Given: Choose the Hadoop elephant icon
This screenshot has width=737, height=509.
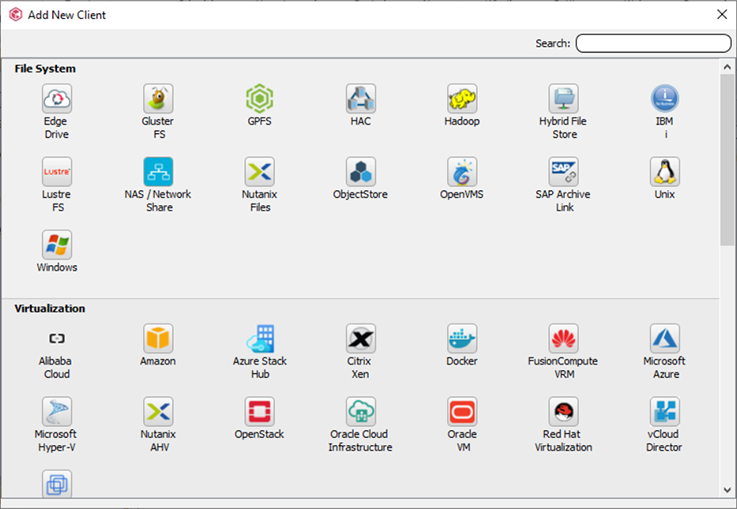Looking at the screenshot, I should point(462,98).
